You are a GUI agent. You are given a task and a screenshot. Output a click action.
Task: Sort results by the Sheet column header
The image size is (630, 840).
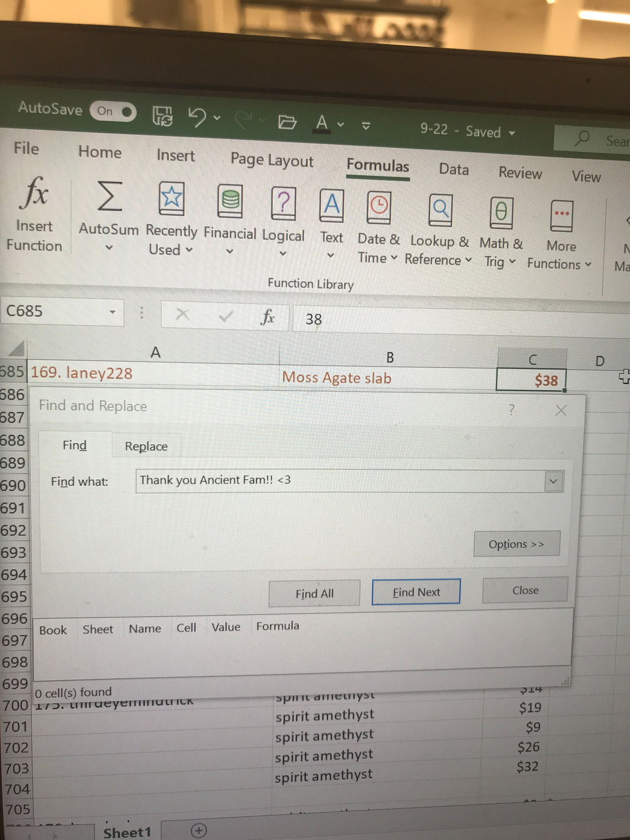(97, 630)
